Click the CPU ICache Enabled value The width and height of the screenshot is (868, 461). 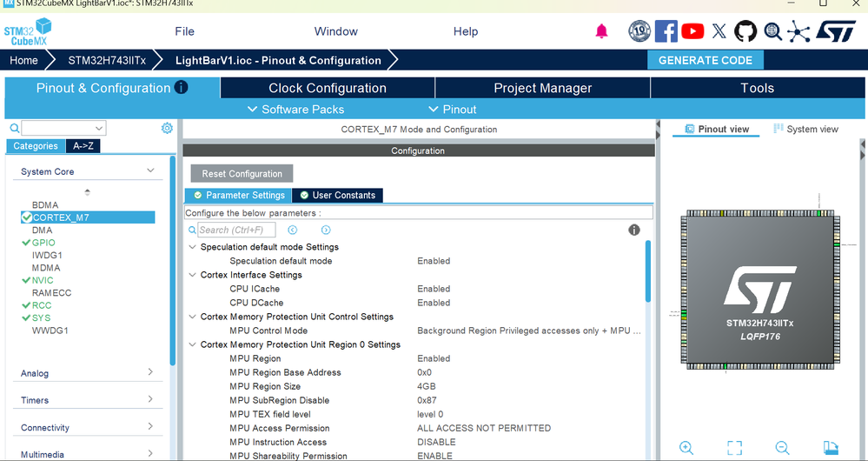pos(434,289)
